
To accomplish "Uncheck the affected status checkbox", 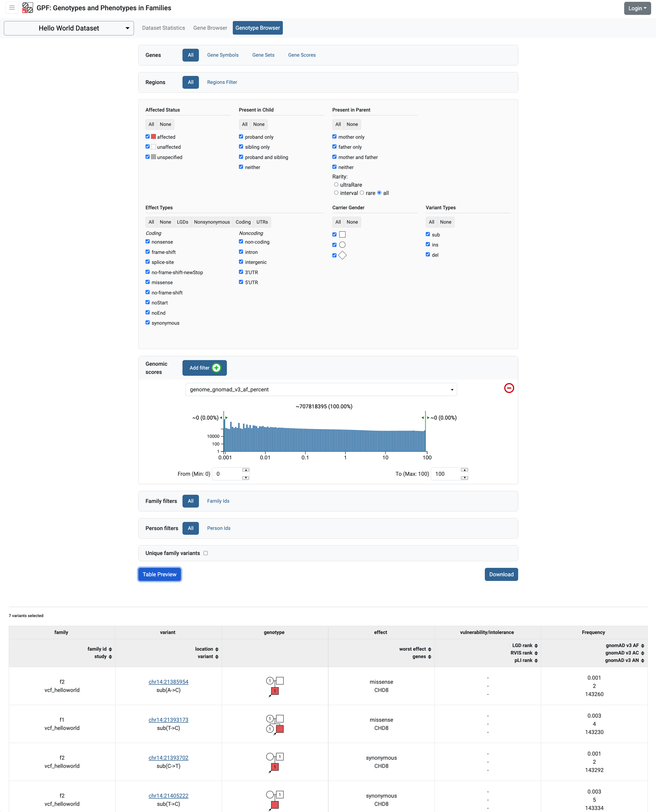I will [x=148, y=137].
